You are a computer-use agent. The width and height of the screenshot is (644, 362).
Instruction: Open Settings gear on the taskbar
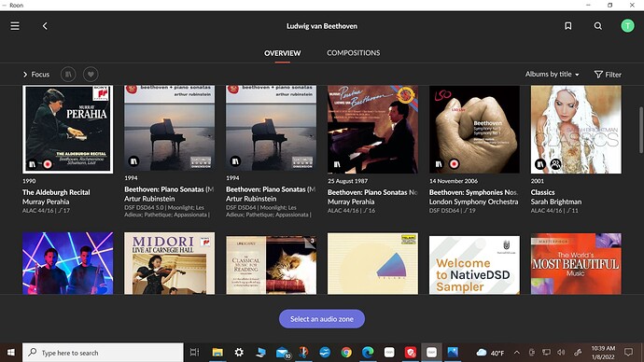239,352
